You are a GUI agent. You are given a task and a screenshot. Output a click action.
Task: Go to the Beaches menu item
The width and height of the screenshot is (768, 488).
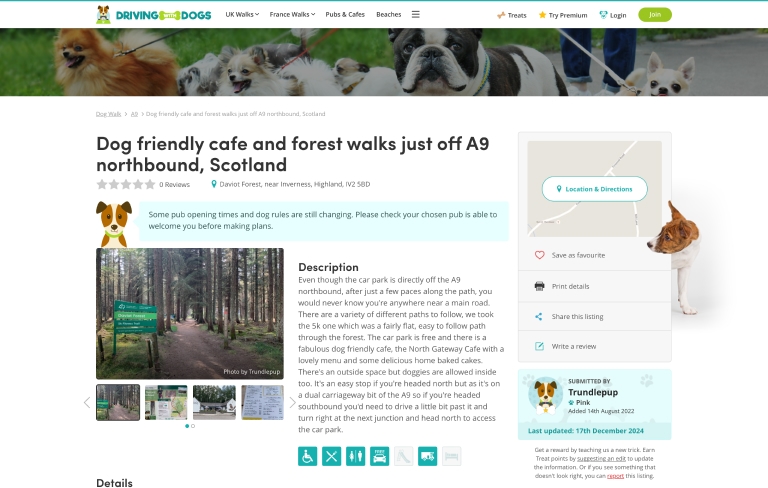pyautogui.click(x=388, y=15)
